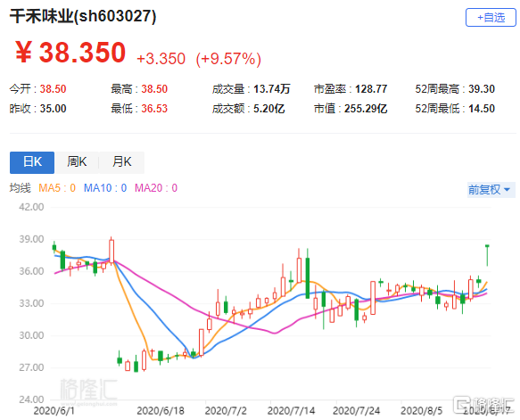The width and height of the screenshot is (520, 420).
Task: Select the 2020/7/14 date axis label
Action: pos(291,411)
